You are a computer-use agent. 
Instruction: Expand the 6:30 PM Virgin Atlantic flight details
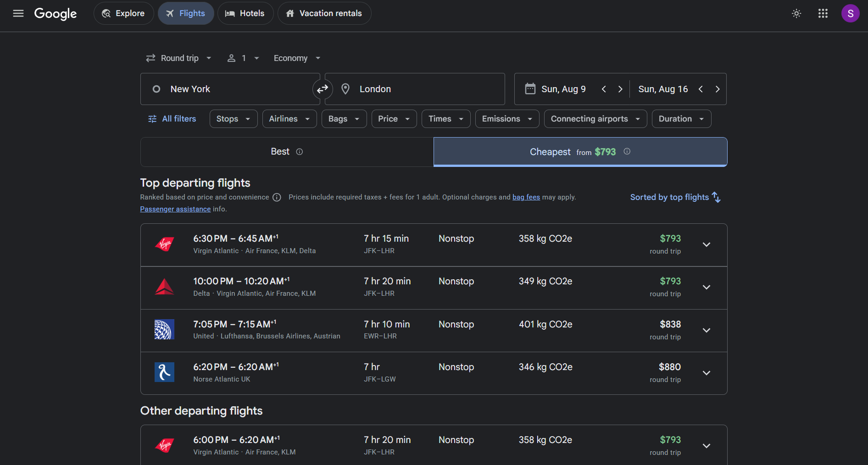coord(707,244)
